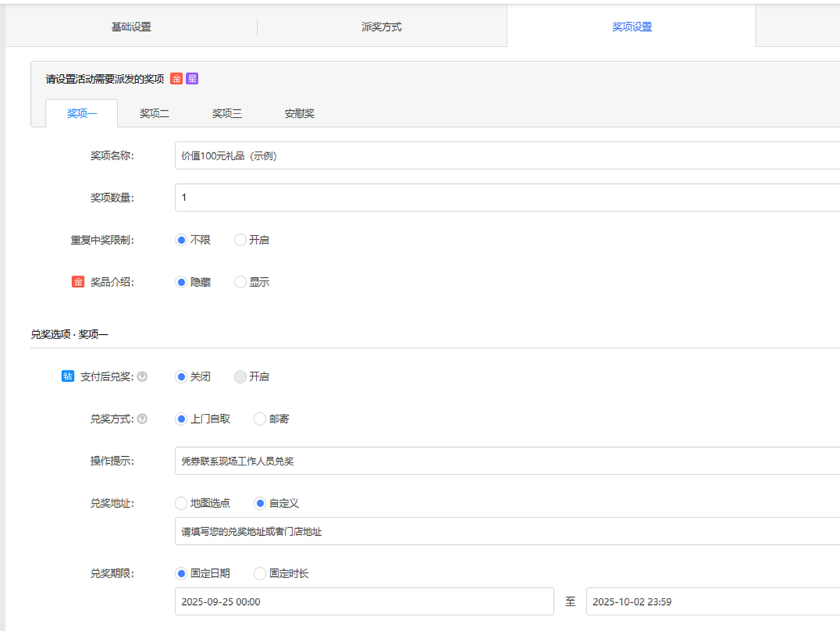Open help icon next to 支付后兑奖
The image size is (840, 631).
click(x=142, y=377)
